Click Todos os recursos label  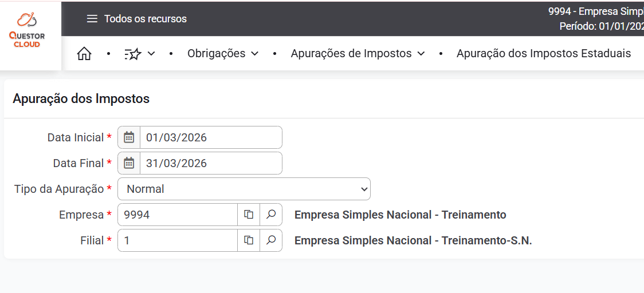146,19
